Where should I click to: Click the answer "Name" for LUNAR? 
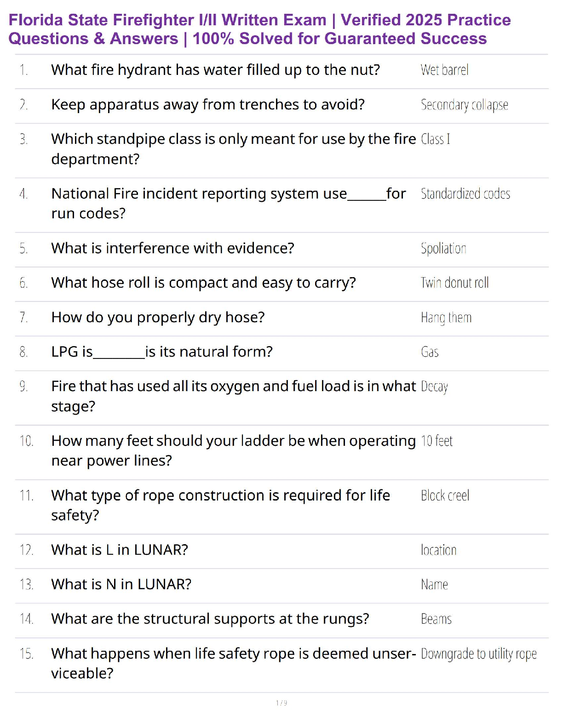(x=434, y=585)
